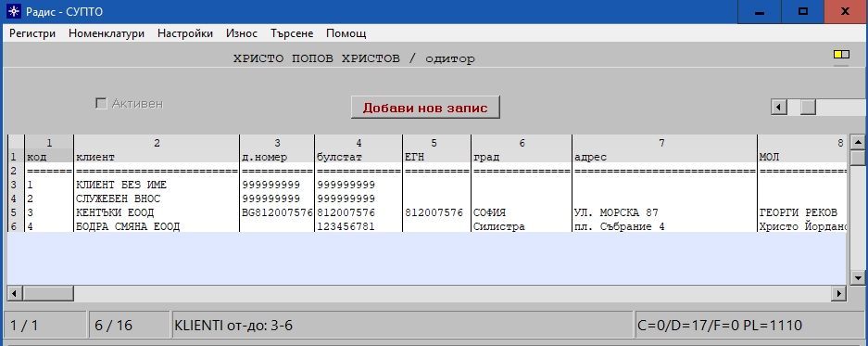The width and height of the screenshot is (868, 346).
Task: Click the table's horizontal scrollbar left arrow
Action: click(15, 293)
